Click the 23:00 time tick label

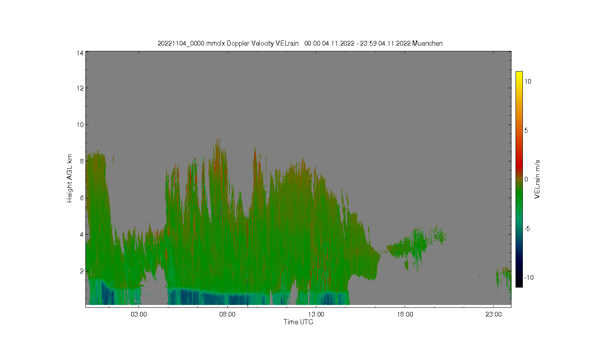(x=494, y=314)
